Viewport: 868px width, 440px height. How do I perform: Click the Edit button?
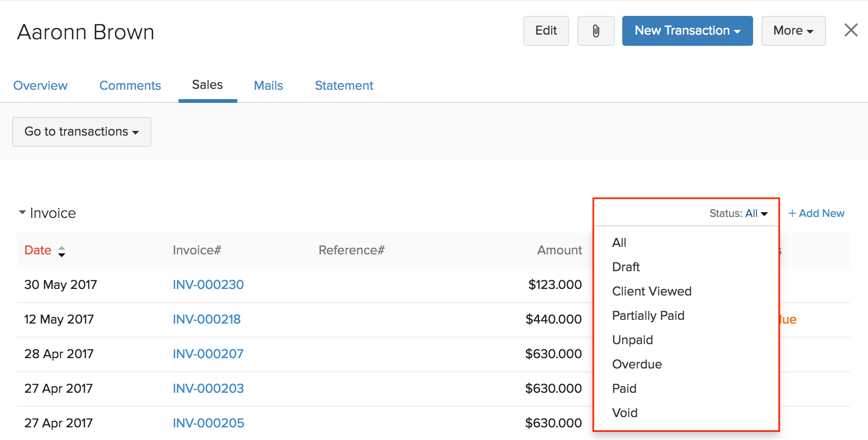pyautogui.click(x=546, y=30)
